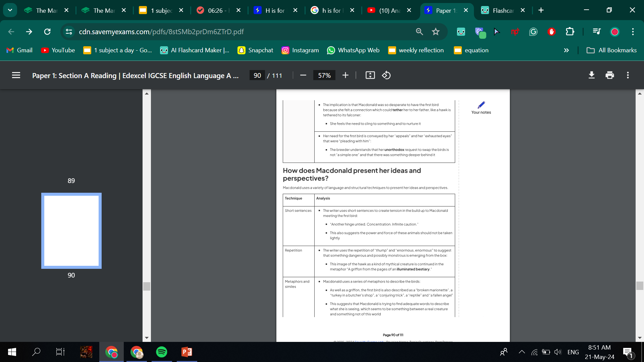Click the rotate document icon
Image resolution: width=644 pixels, height=362 pixels.
tap(386, 75)
